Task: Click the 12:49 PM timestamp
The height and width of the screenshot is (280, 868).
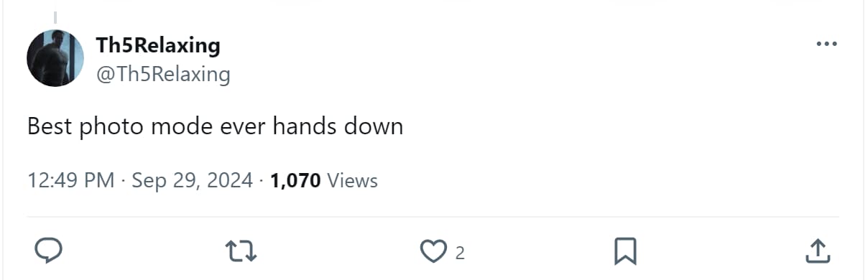Action: point(71,180)
